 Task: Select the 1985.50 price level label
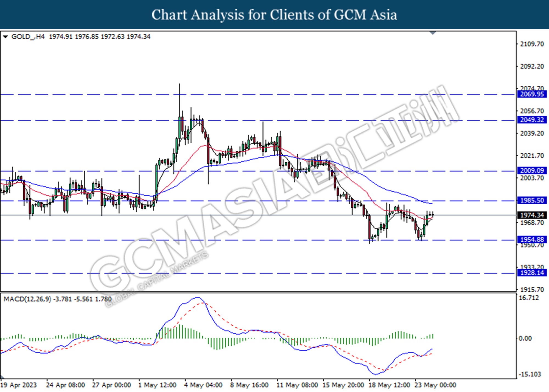(x=532, y=200)
